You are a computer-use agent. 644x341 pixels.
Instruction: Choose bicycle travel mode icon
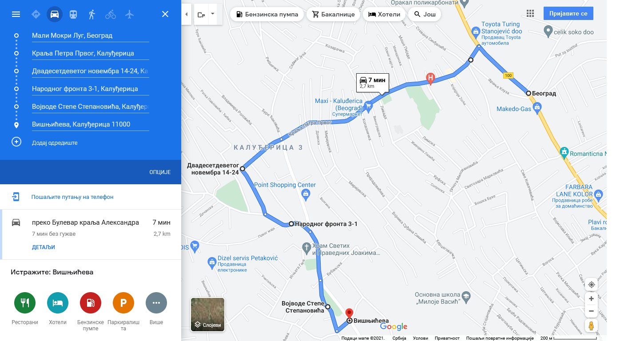pyautogui.click(x=111, y=14)
